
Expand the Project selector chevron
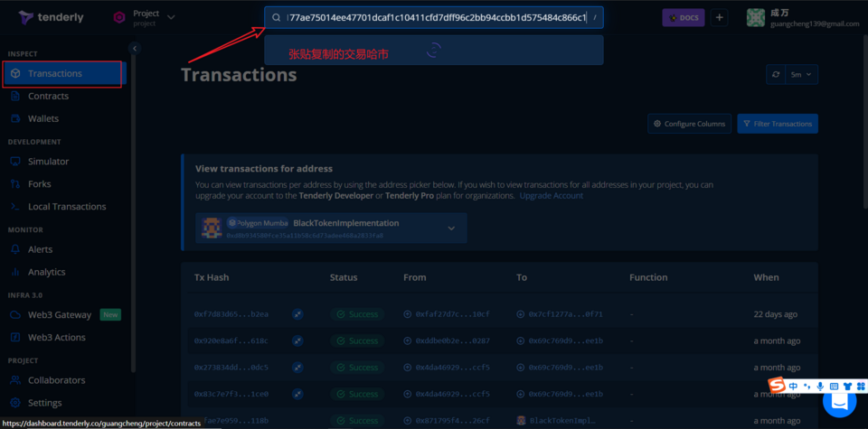171,17
